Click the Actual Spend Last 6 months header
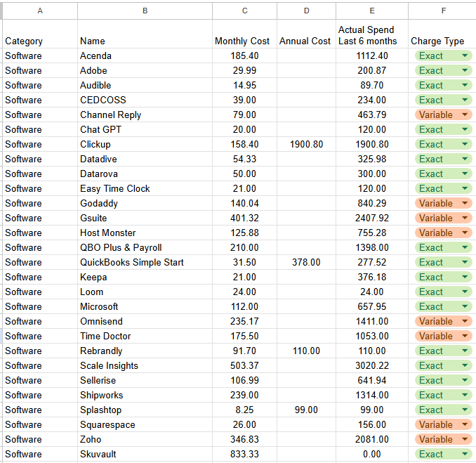The height and width of the screenshot is (463, 476). [372, 34]
